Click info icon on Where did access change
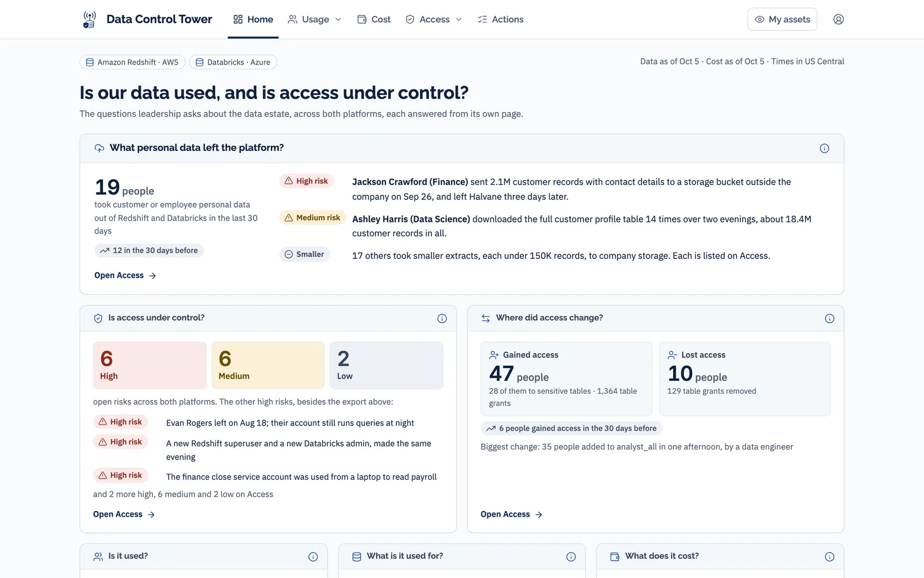Screen dimensions: 924x578 829,318
